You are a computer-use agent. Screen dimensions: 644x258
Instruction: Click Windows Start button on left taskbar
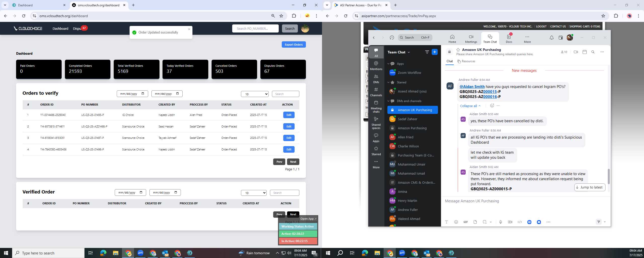pyautogui.click(x=6, y=253)
